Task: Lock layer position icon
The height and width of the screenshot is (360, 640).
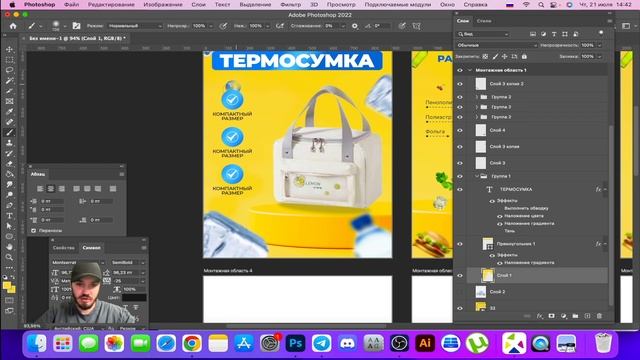Action: click(x=504, y=57)
